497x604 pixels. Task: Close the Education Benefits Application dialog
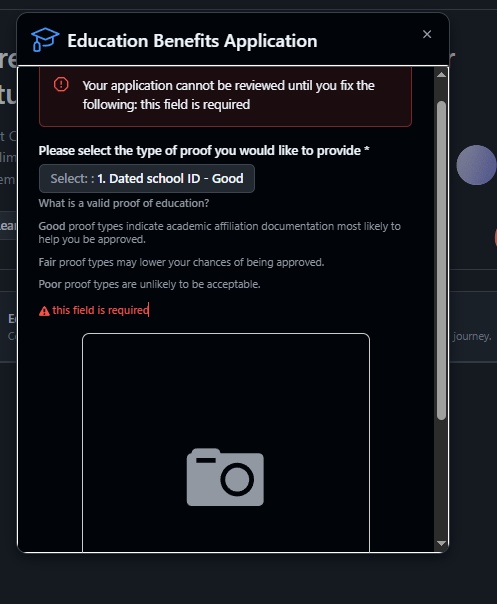click(x=427, y=34)
